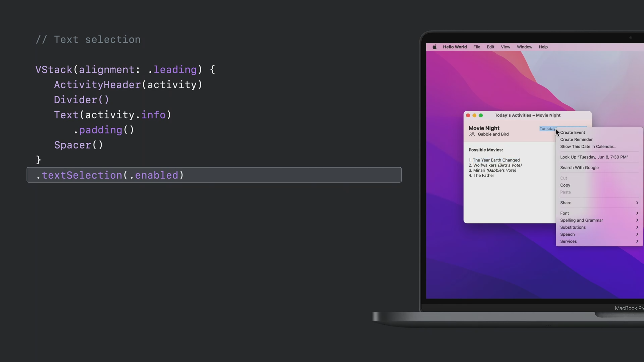Click the people icon beside Gabbie and Bird
Viewport: 644px width, 362px height.
pyautogui.click(x=472, y=134)
